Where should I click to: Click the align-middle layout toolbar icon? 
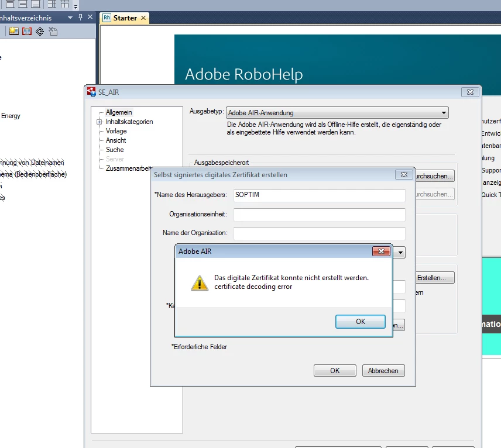(x=23, y=4)
